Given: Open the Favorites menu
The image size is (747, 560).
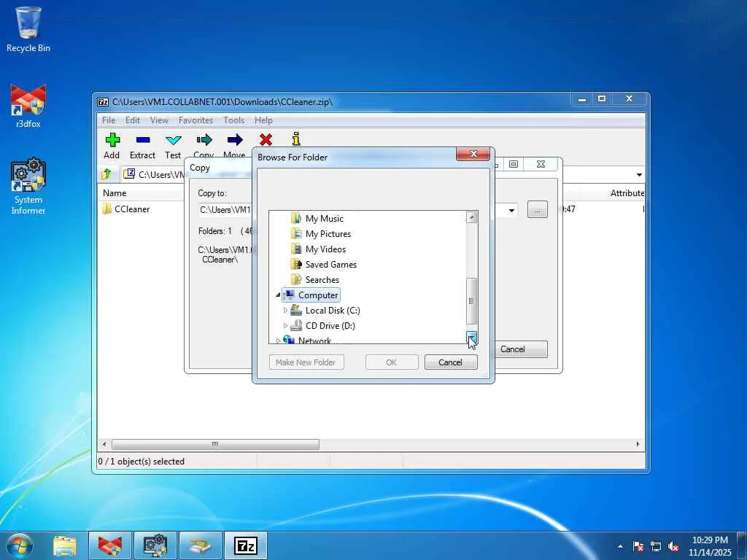Looking at the screenshot, I should (196, 120).
